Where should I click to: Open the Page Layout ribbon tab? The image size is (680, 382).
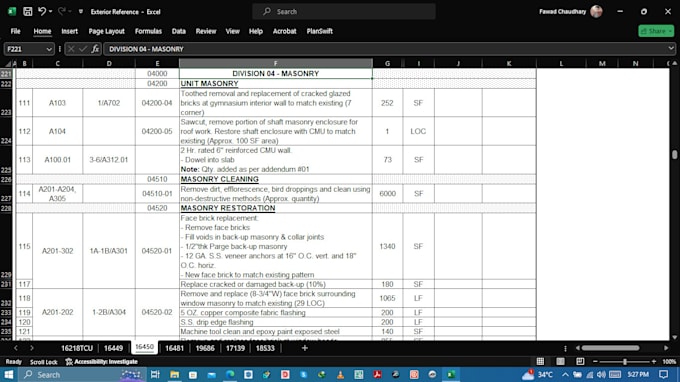pyautogui.click(x=106, y=31)
